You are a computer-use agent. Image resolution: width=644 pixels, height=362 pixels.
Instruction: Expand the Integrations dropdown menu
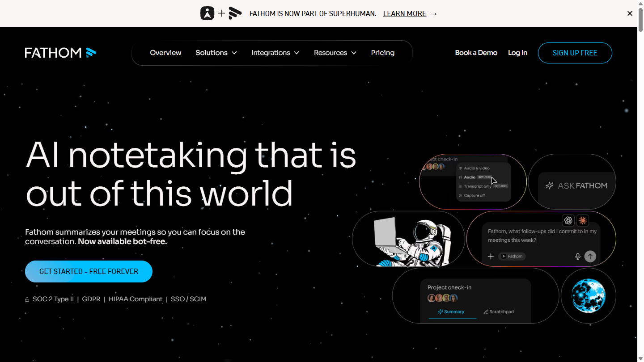(275, 53)
